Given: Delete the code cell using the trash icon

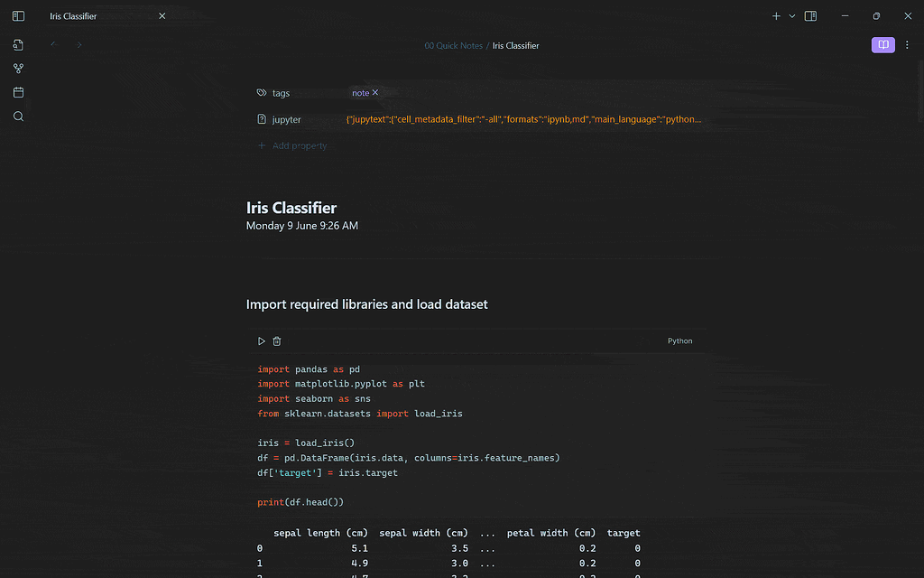Looking at the screenshot, I should [277, 340].
